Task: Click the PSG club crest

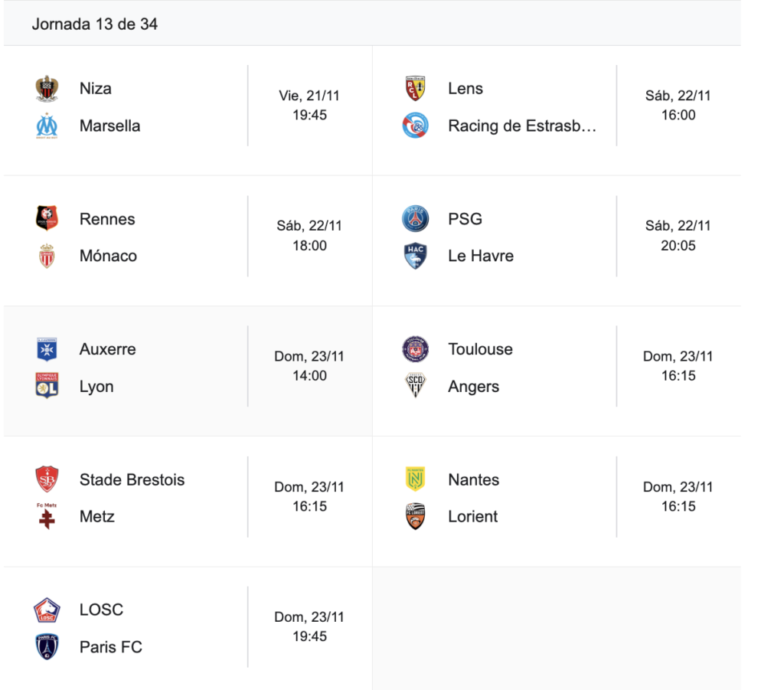Action: tap(416, 219)
